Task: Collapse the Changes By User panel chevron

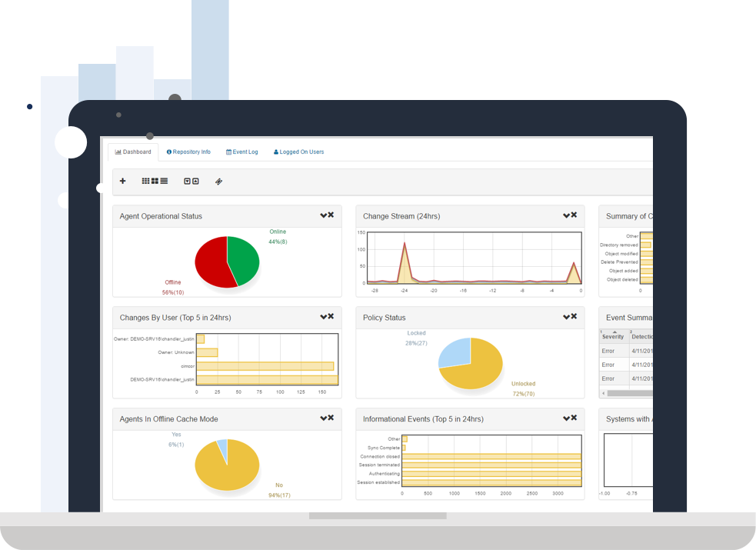Action: pos(324,317)
